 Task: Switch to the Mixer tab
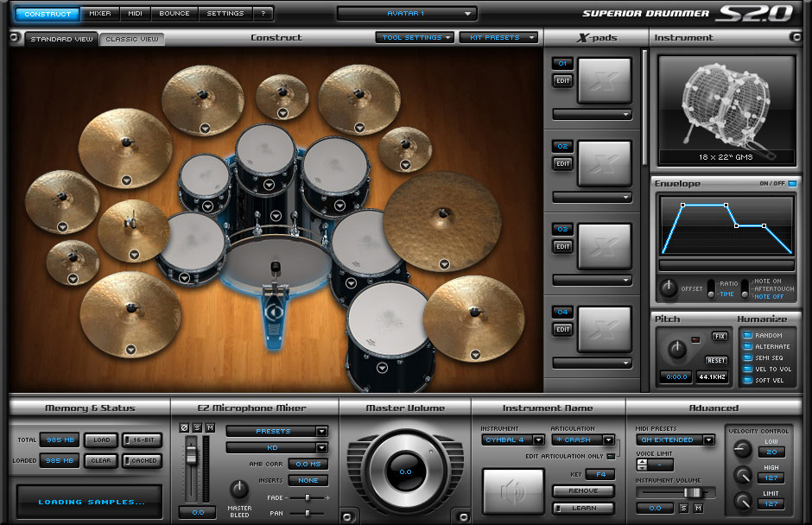coord(100,14)
